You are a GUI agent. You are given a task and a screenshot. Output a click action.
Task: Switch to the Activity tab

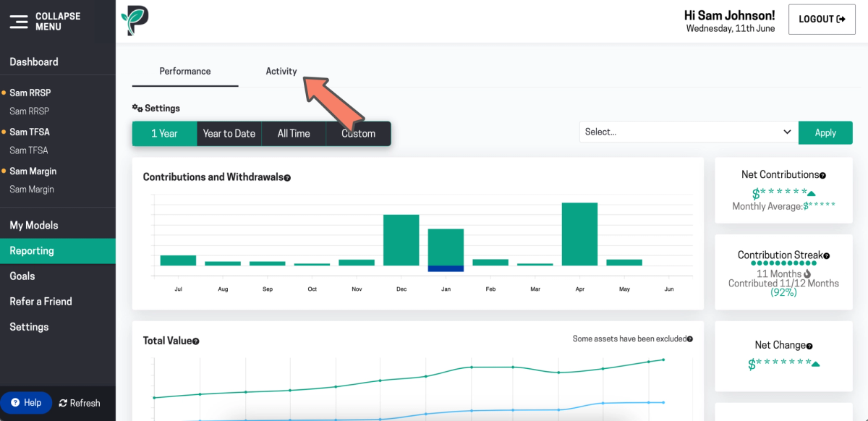[281, 71]
